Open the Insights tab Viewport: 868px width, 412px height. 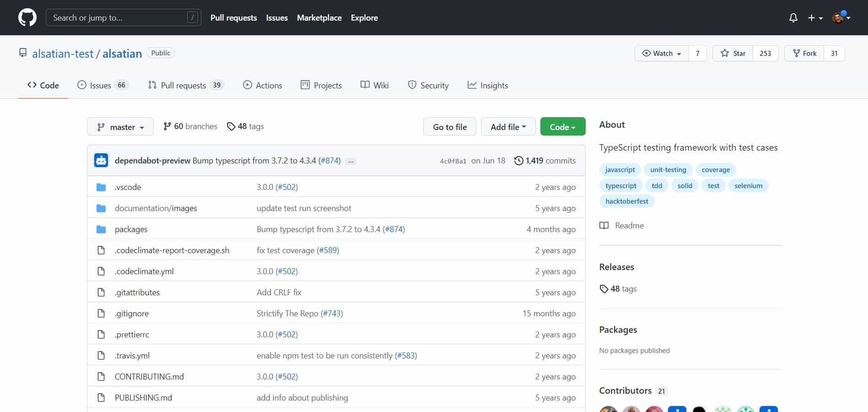pos(488,86)
